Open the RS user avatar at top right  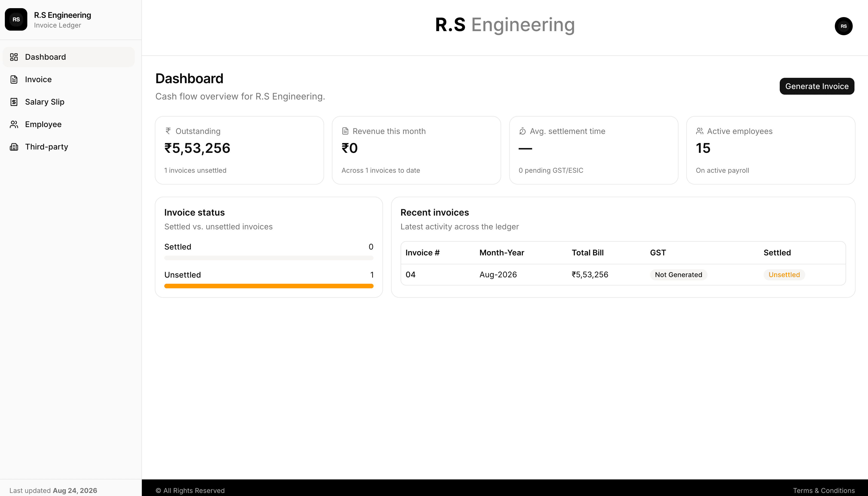coord(844,26)
